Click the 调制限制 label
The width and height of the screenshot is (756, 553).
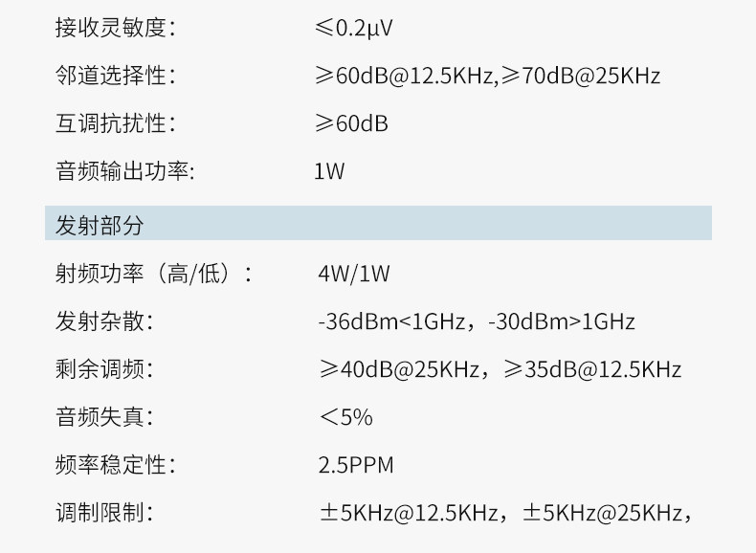pos(104,514)
